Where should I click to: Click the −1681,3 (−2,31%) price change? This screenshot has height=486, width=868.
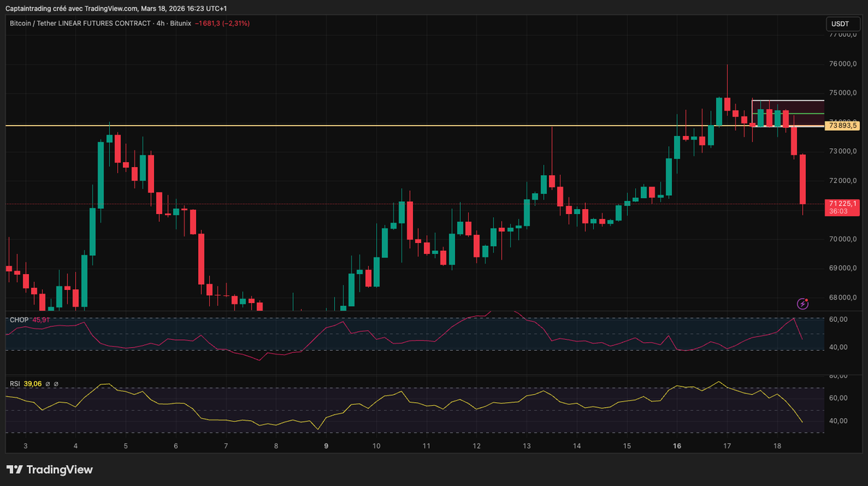pos(222,23)
